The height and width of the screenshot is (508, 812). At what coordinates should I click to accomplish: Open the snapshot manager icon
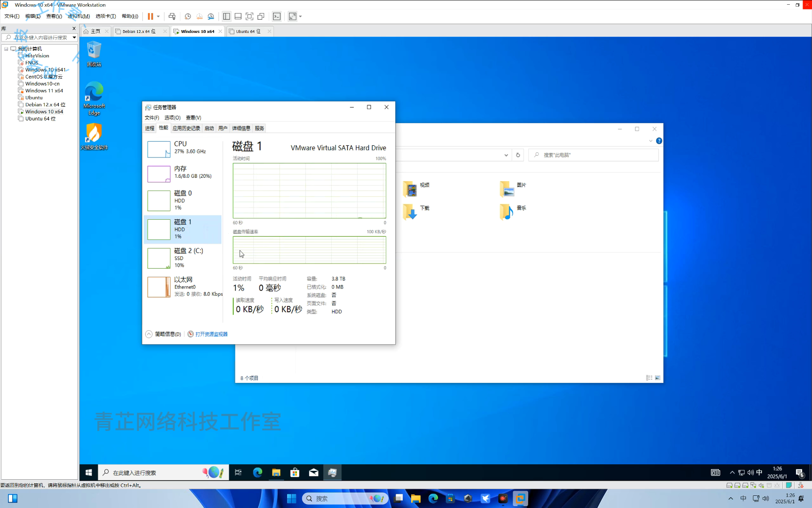pyautogui.click(x=211, y=16)
